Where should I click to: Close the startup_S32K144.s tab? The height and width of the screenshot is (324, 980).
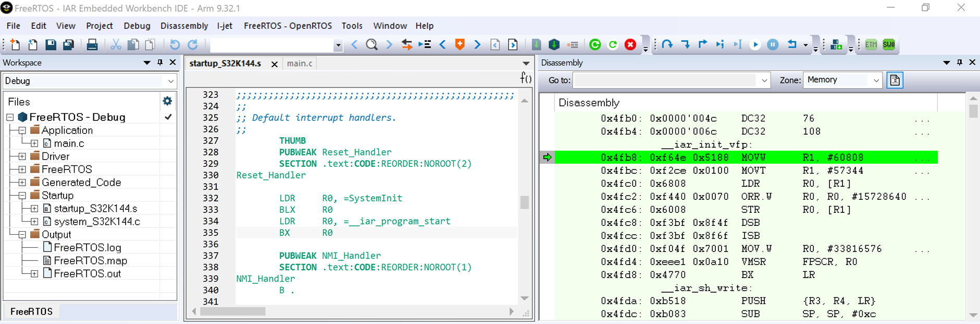[x=274, y=64]
